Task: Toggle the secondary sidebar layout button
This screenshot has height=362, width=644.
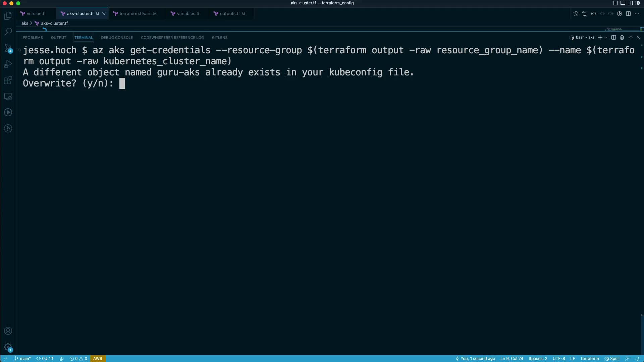Action: point(630,3)
